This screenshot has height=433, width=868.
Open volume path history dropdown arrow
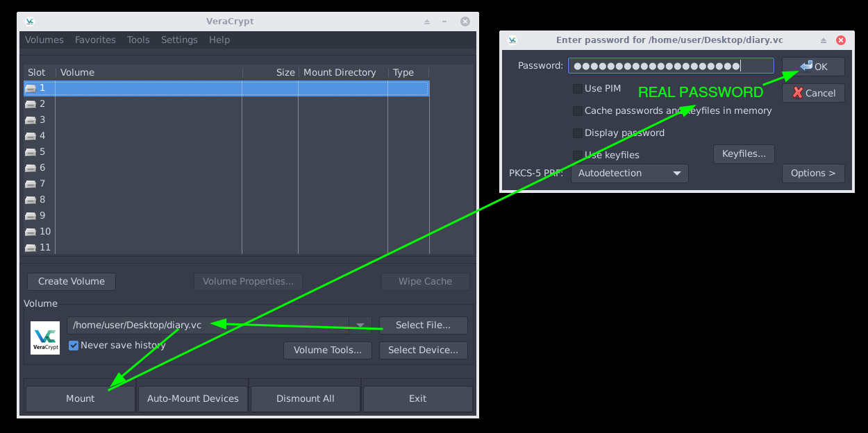click(x=360, y=325)
